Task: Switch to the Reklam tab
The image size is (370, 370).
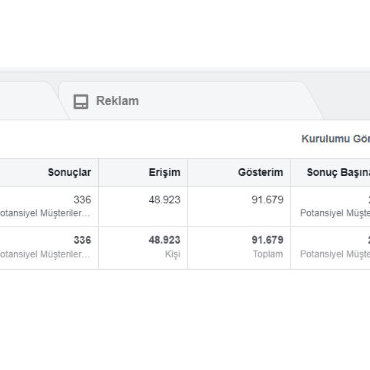Action: click(190, 101)
